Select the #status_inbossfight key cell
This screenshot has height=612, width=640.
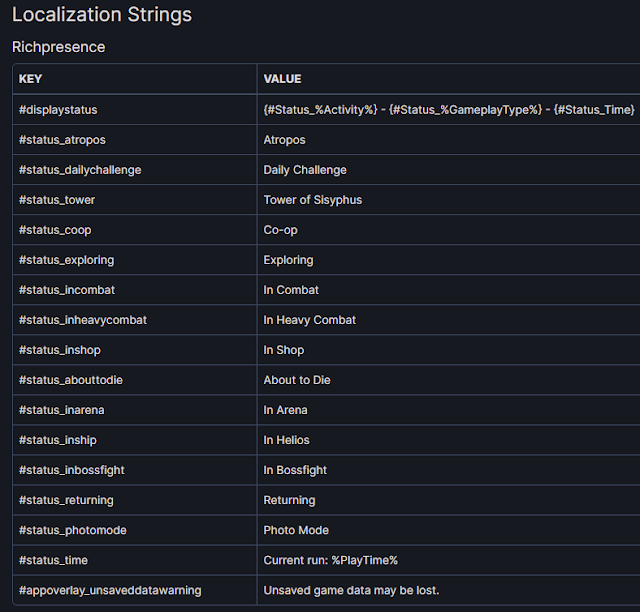(x=71, y=470)
